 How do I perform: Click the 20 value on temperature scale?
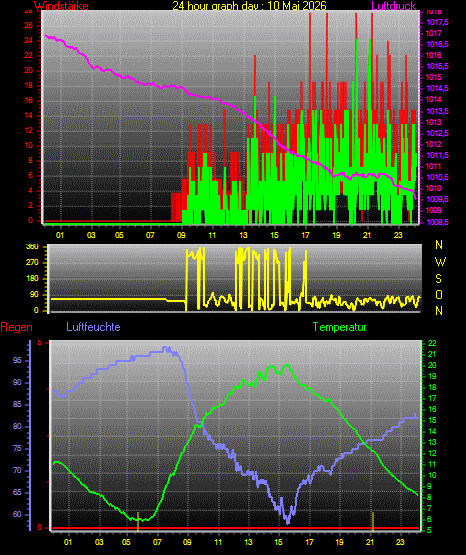(432, 365)
